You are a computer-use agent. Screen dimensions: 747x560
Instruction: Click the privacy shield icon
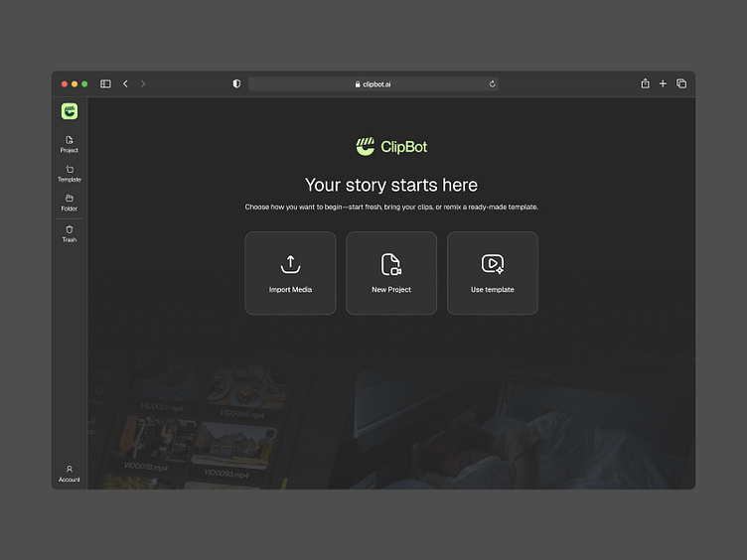pos(236,83)
